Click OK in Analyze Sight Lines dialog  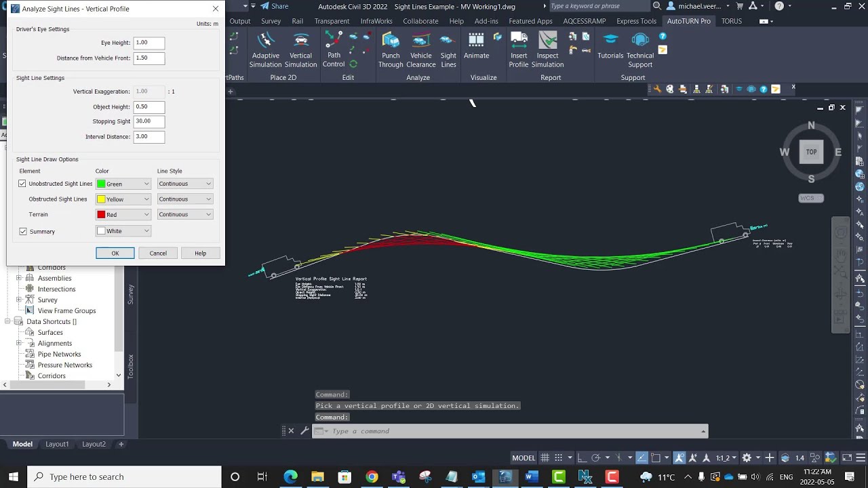point(115,253)
